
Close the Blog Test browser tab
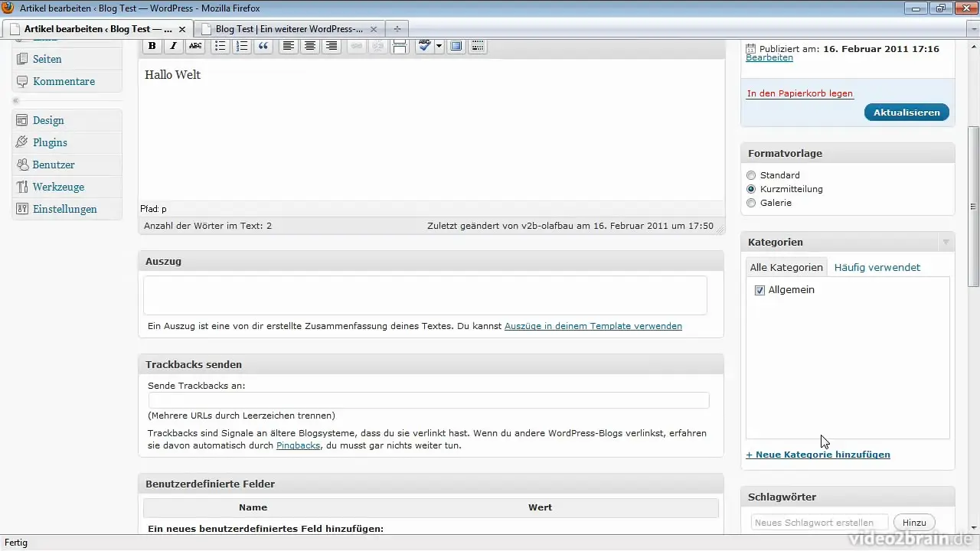(373, 29)
